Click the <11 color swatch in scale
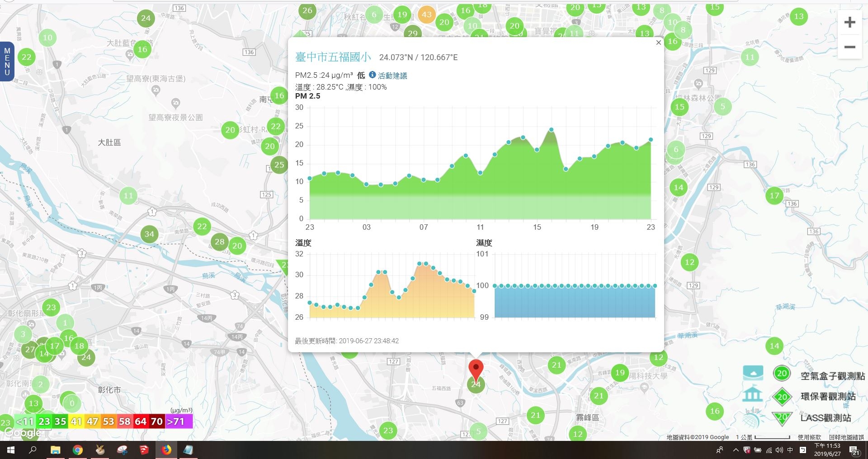868x459 pixels. pyautogui.click(x=25, y=421)
